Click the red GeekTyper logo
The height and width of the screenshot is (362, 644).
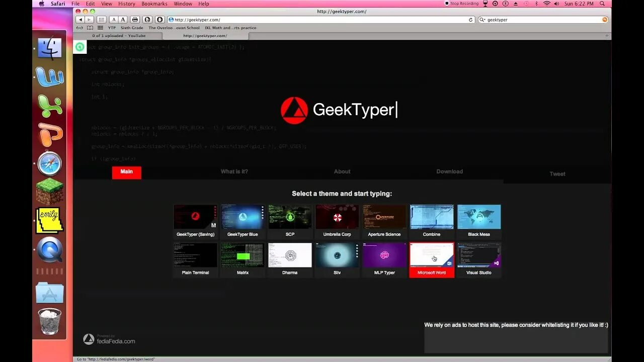294,110
